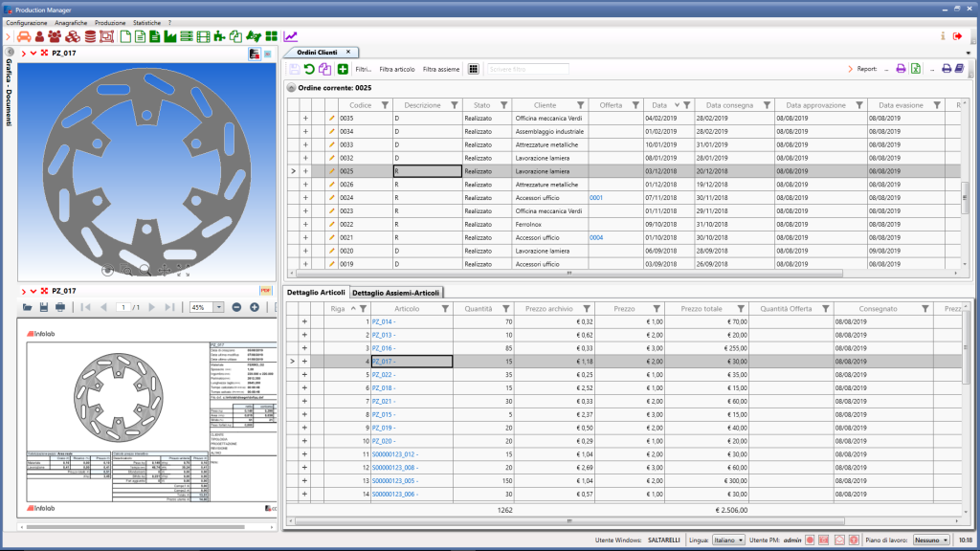Screen dimensions: 980x551
Task: Click the blank green document icon
Action: [x=125, y=37]
